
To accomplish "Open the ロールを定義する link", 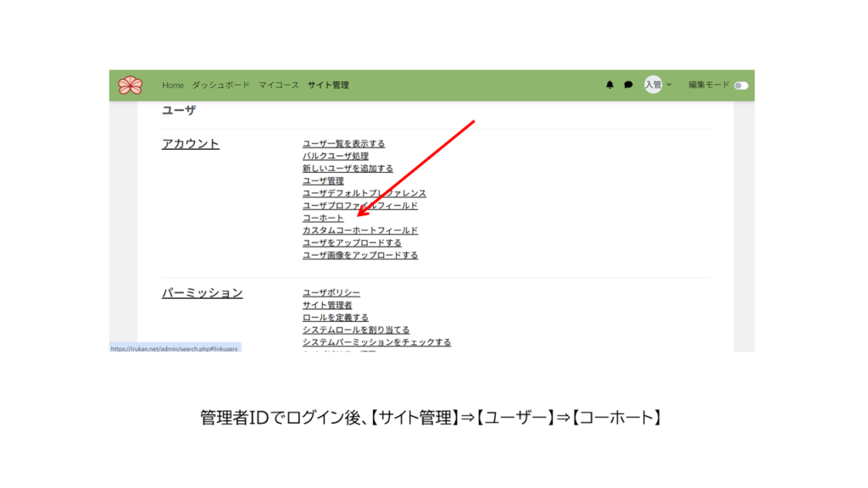I will pyautogui.click(x=335, y=318).
